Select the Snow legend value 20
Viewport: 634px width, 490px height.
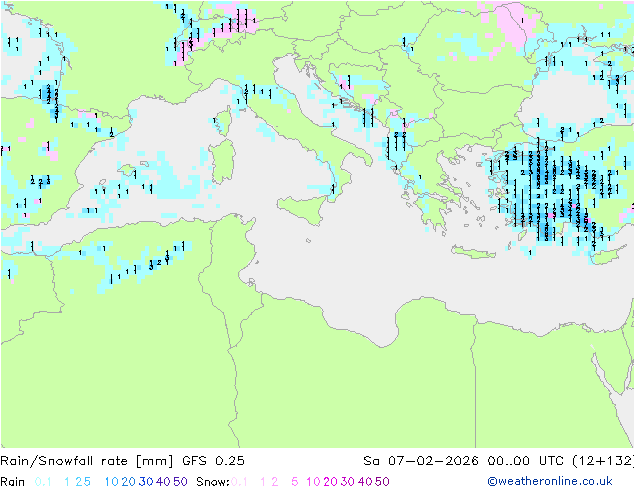coord(331,482)
